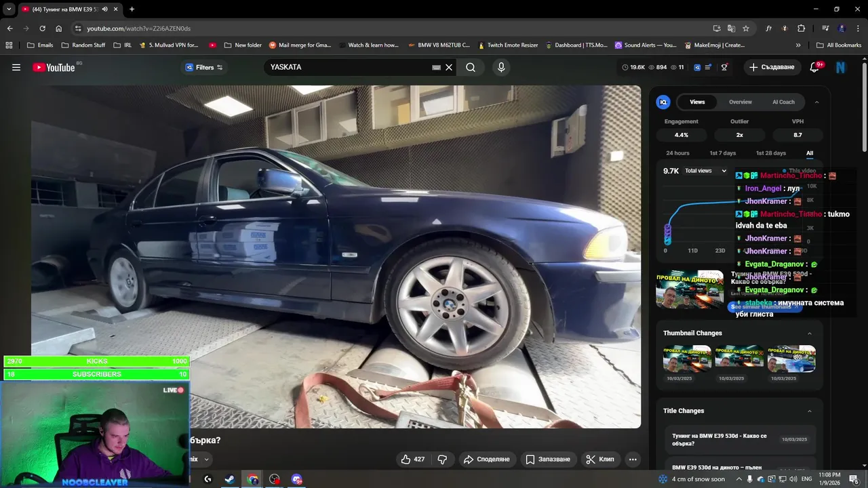Open the Chrome taskbar icon

tap(253, 479)
